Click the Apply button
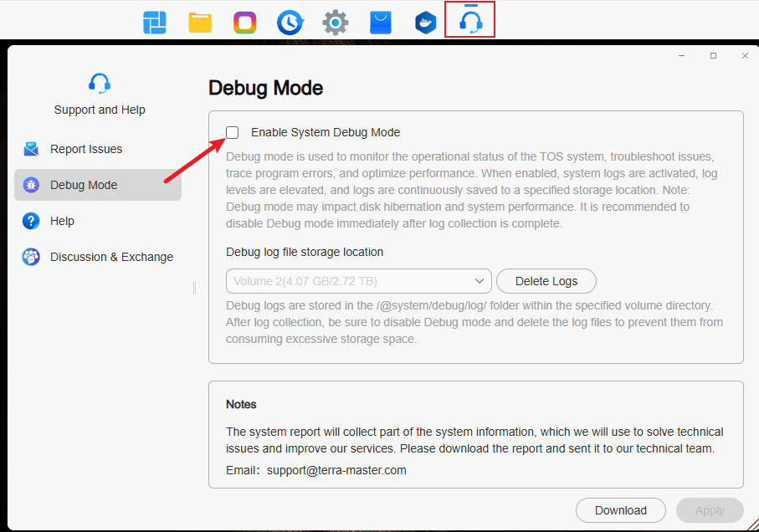The height and width of the screenshot is (532, 759). 710,510
